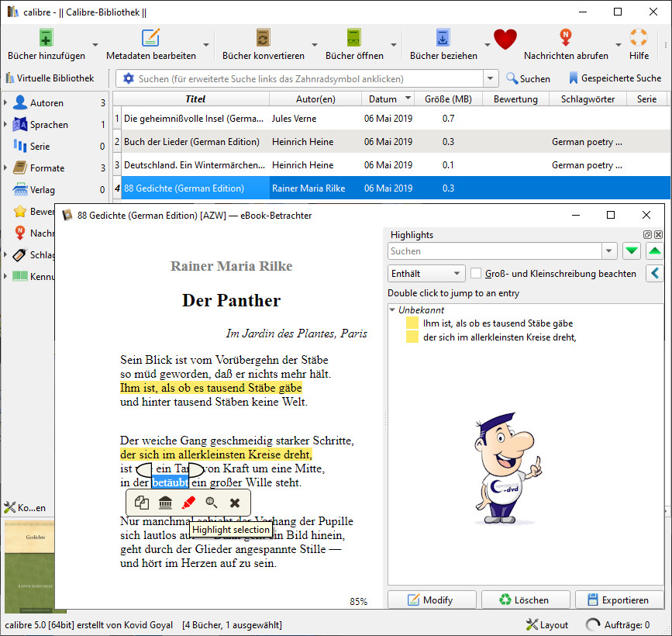Click the Löschen button in Highlights

point(524,600)
